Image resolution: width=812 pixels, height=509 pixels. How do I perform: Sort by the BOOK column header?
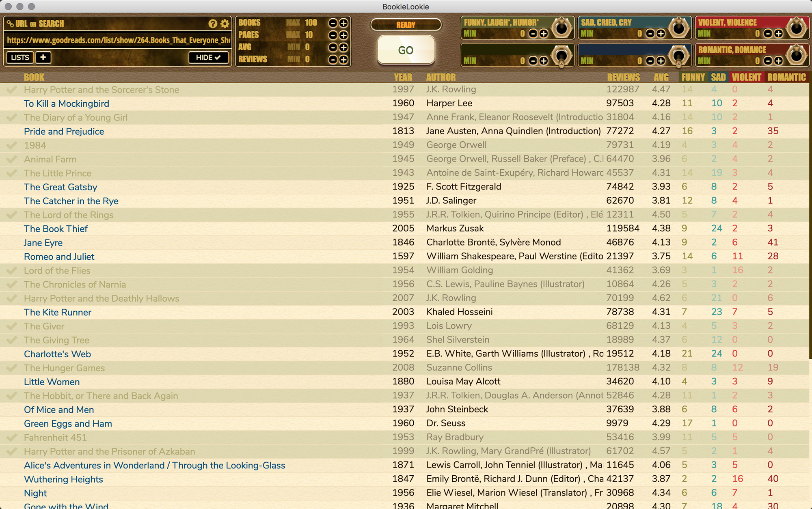[34, 77]
